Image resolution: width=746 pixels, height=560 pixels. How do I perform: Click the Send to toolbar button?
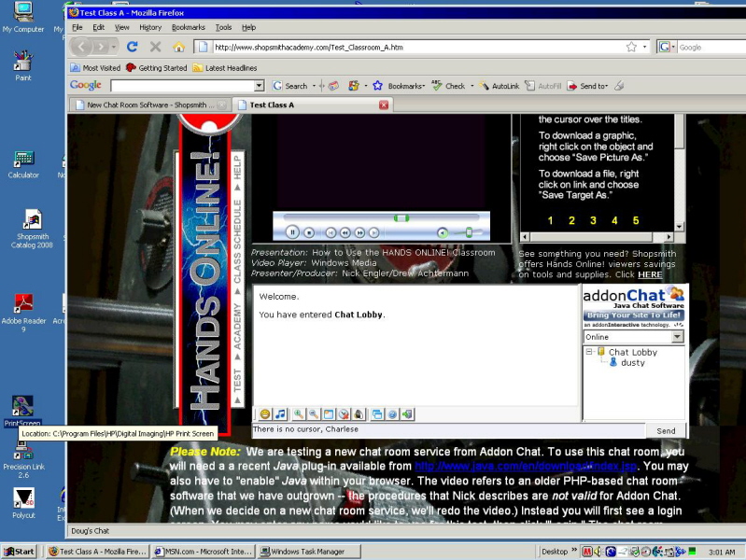[587, 86]
